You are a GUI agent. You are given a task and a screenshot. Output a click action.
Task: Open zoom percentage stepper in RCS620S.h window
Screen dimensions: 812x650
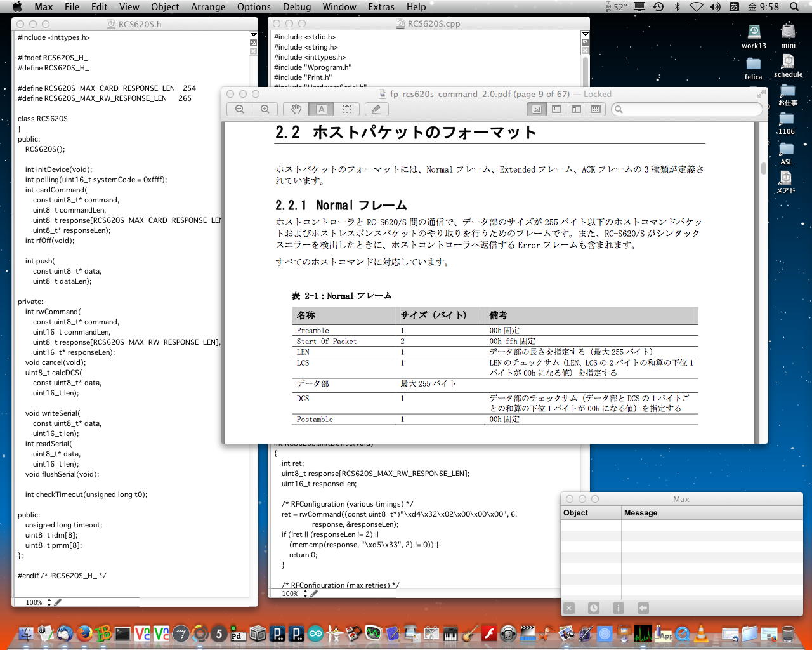click(49, 602)
